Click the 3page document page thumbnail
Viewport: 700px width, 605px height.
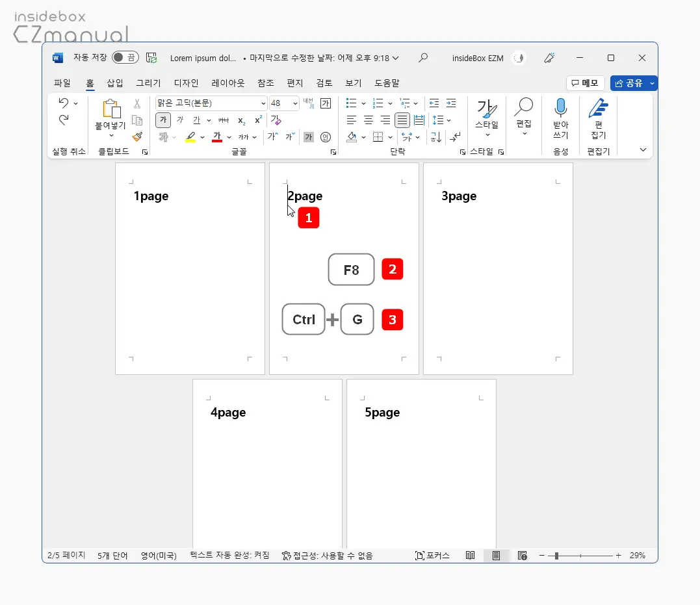[x=498, y=268]
